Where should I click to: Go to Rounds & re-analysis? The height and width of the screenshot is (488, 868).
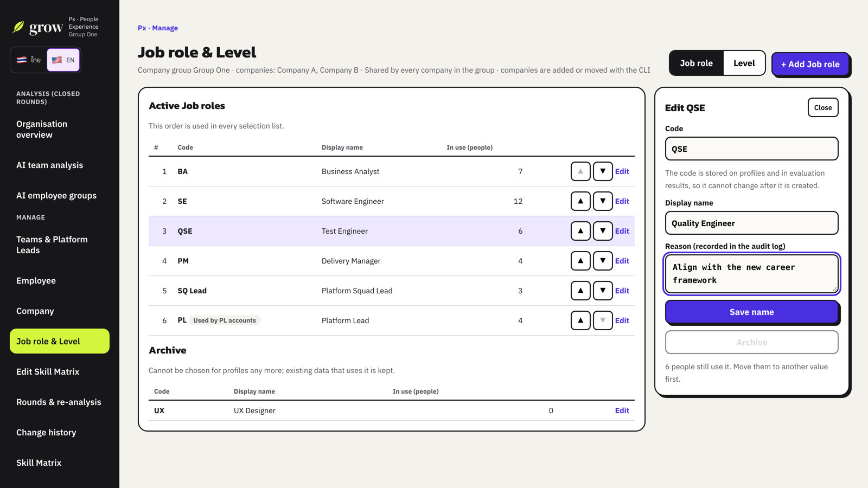pos(60,402)
